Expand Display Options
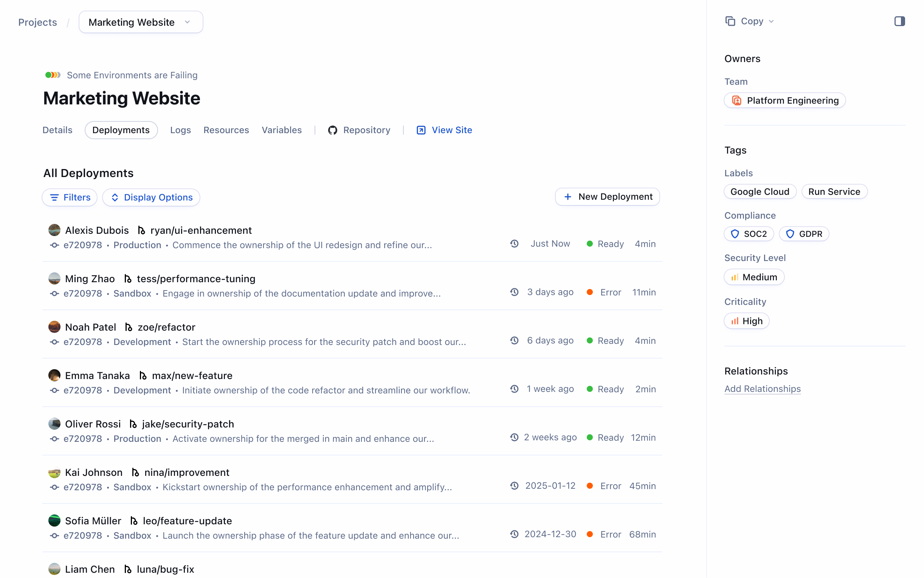924x578 pixels. 151,197
